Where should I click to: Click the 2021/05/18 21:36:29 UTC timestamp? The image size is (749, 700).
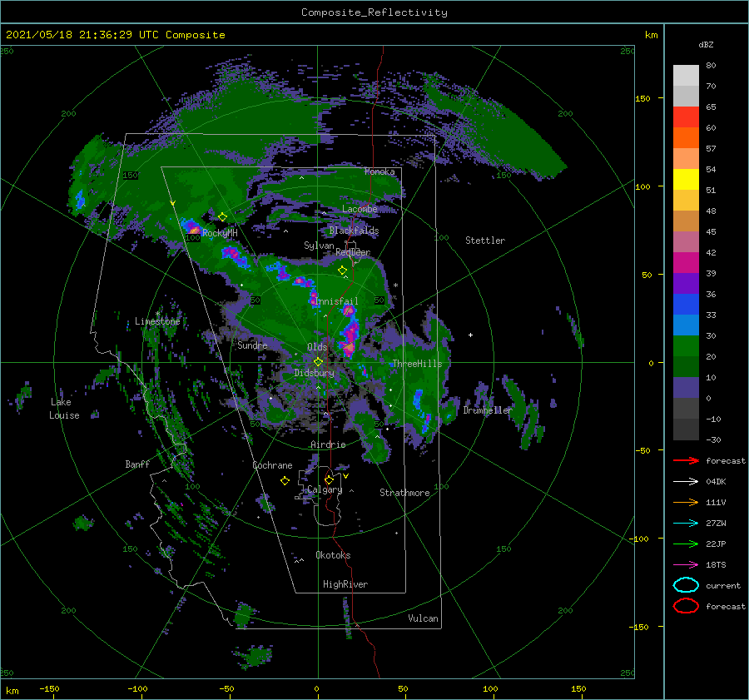pos(82,35)
